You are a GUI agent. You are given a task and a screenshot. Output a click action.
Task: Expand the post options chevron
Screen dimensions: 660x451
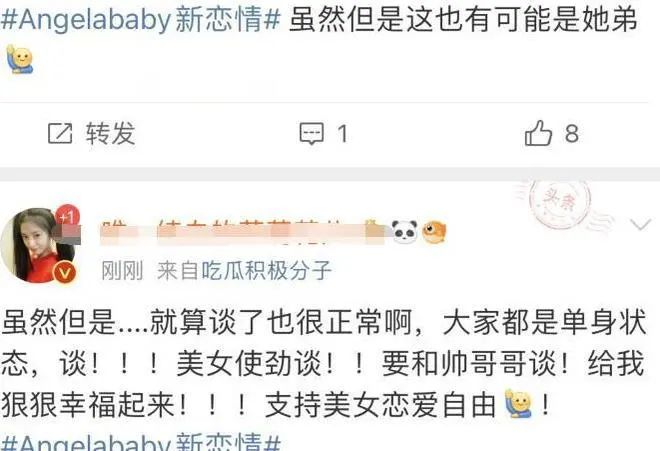641,225
